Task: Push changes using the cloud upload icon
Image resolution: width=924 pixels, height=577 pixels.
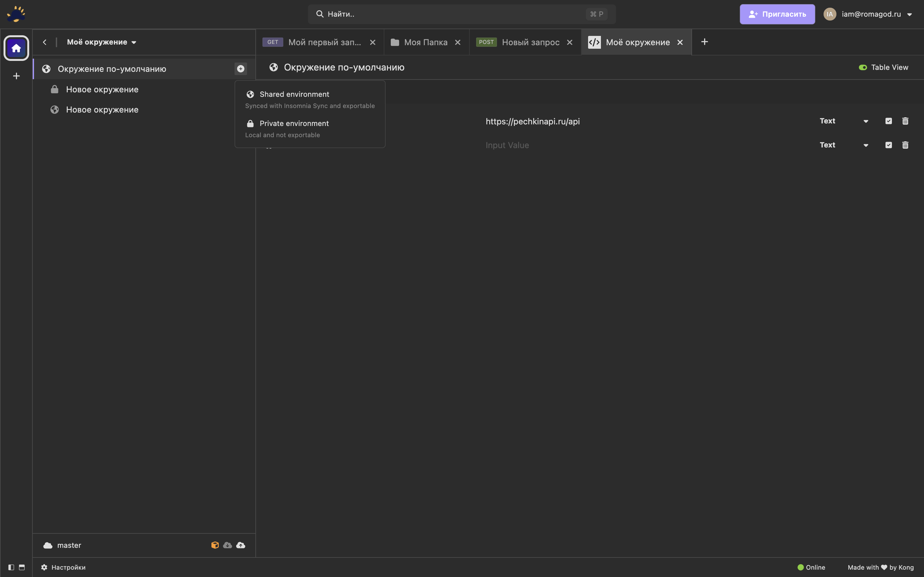Action: tap(241, 545)
